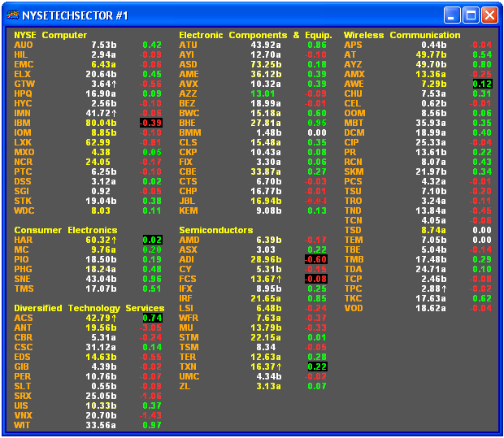Click the HAR ticker symbol
Screen dimensions: 504x438
[x=23, y=240]
